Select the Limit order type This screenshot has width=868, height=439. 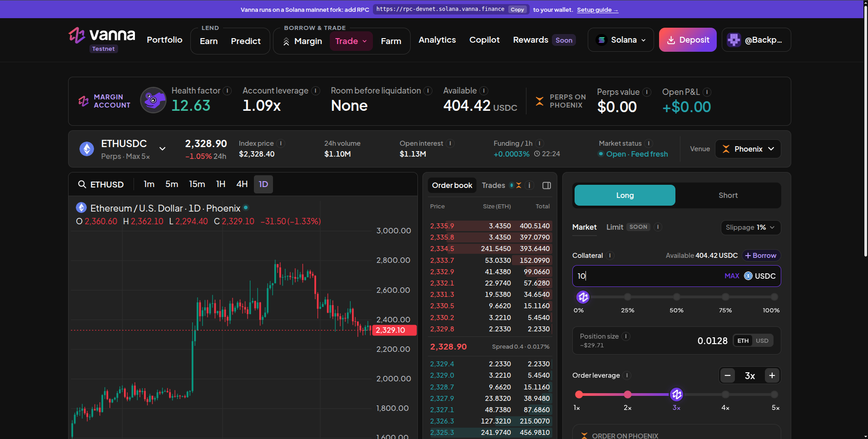[x=615, y=227]
